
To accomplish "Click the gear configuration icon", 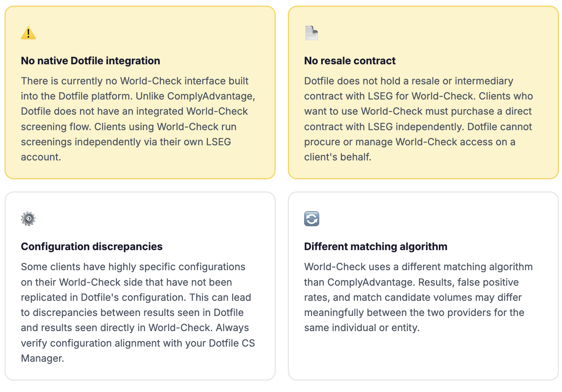I will [x=28, y=219].
